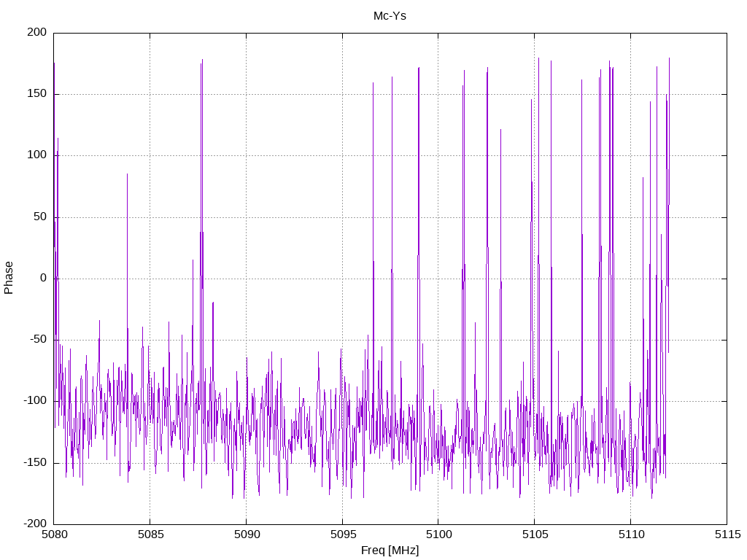This screenshot has width=747, height=560.
Task: Click the 'Freq [MHz]' x-axis label
Action: [390, 551]
